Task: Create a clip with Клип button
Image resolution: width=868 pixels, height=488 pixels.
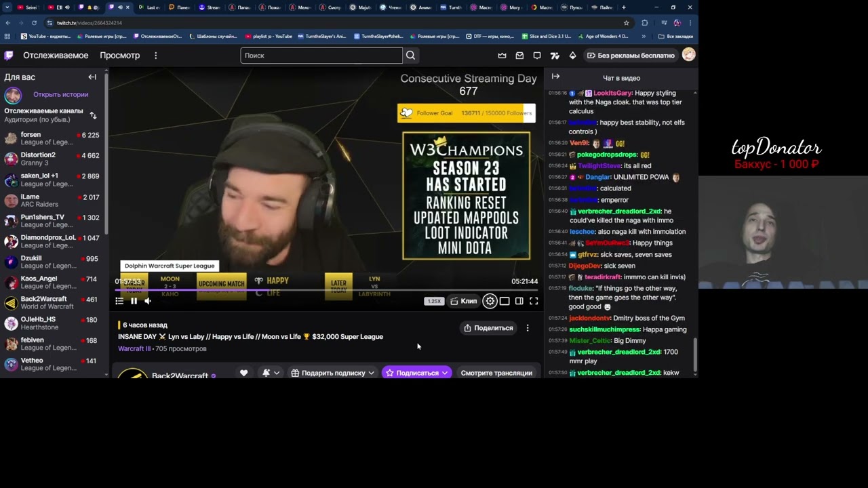Action: point(464,301)
